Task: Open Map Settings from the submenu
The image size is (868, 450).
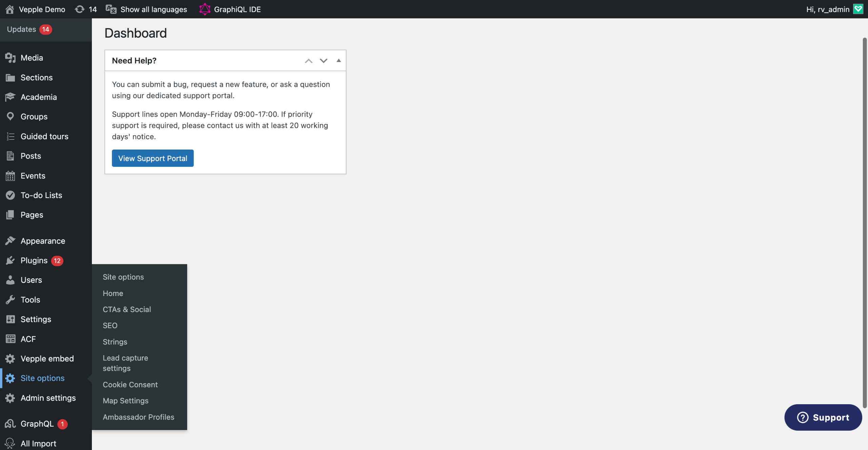Action: (x=125, y=401)
